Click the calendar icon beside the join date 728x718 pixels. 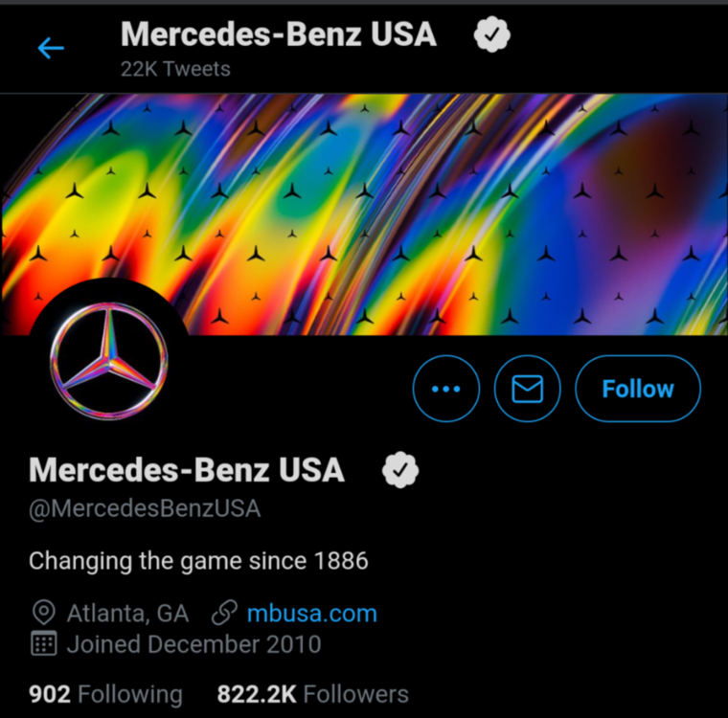coord(43,644)
